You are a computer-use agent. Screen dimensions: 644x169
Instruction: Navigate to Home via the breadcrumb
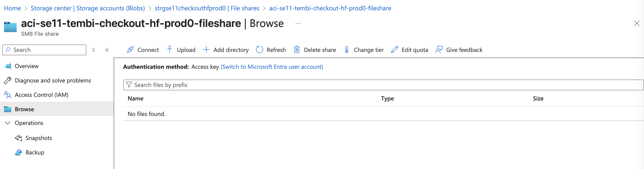click(x=13, y=8)
